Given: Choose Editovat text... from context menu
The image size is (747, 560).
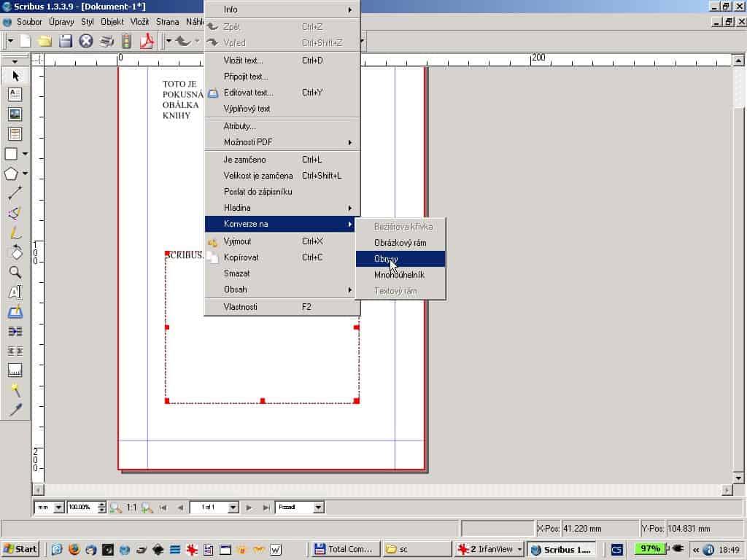Looking at the screenshot, I should 282,93.
